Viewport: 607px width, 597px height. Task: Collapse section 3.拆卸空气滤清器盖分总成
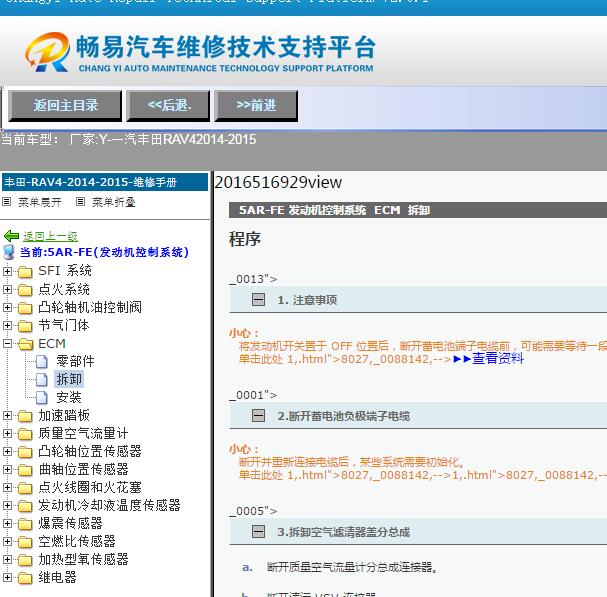[x=259, y=532]
